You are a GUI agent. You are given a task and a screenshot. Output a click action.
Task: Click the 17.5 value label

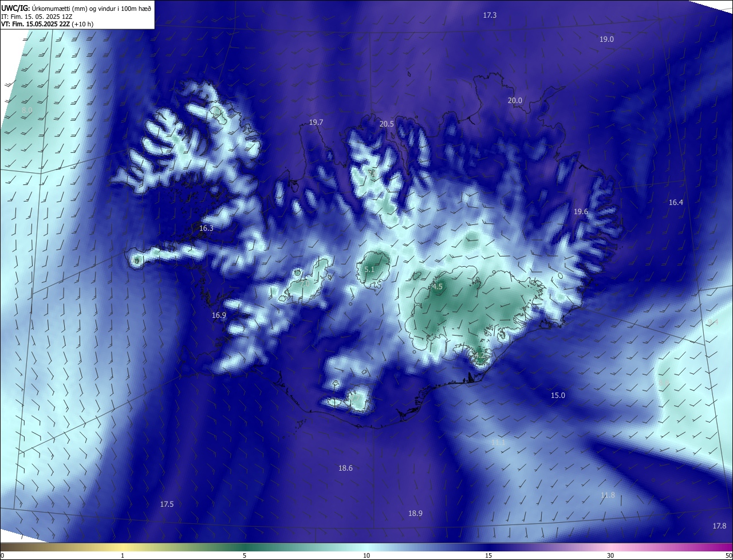click(167, 504)
